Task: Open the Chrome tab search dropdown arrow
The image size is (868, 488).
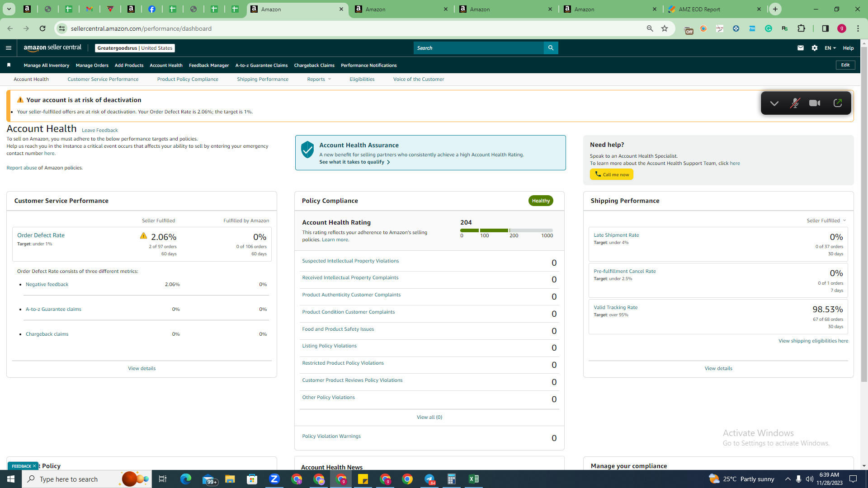Action: point(9,9)
